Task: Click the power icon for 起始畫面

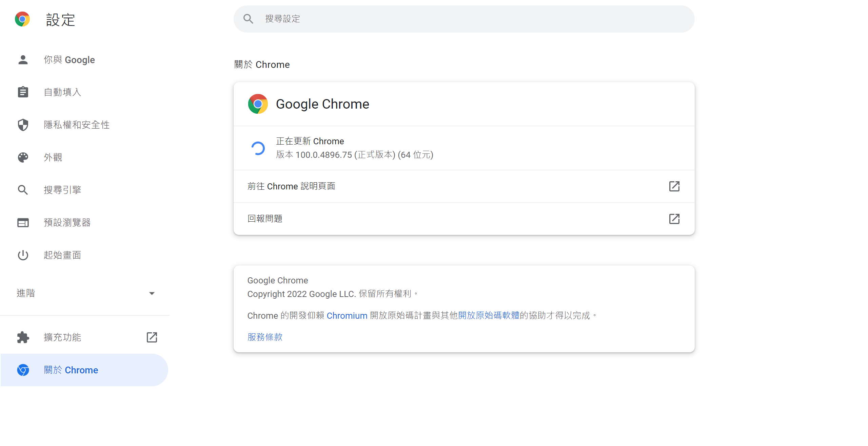Action: pos(23,255)
